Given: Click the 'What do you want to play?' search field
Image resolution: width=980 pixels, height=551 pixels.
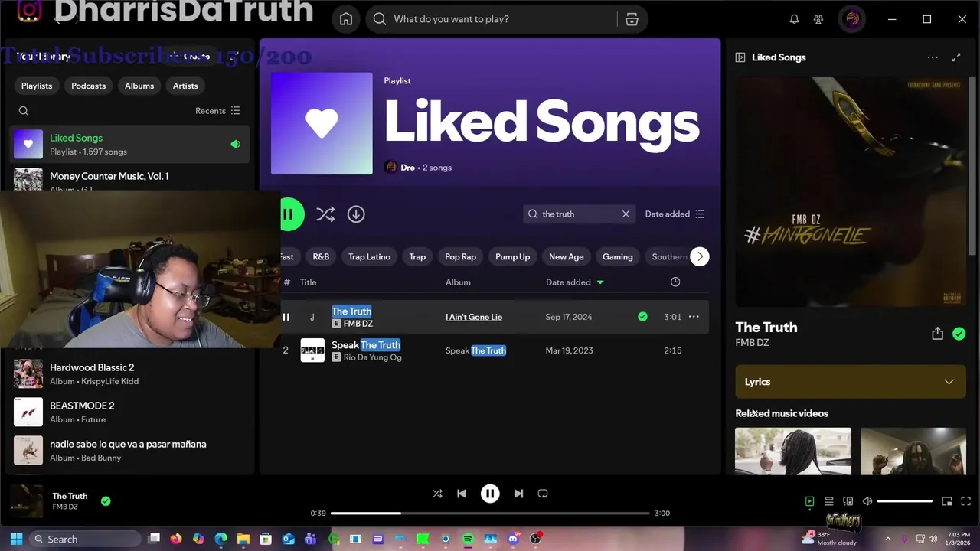Looking at the screenshot, I should tap(501, 19).
